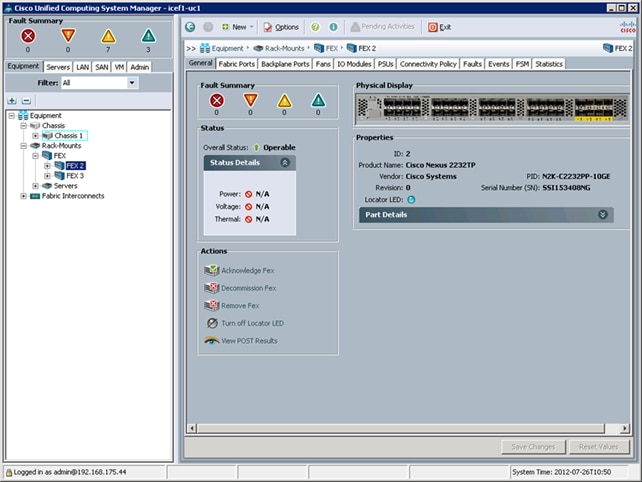The width and height of the screenshot is (642, 482).
Task: Click the Save Changes button
Action: (x=533, y=447)
